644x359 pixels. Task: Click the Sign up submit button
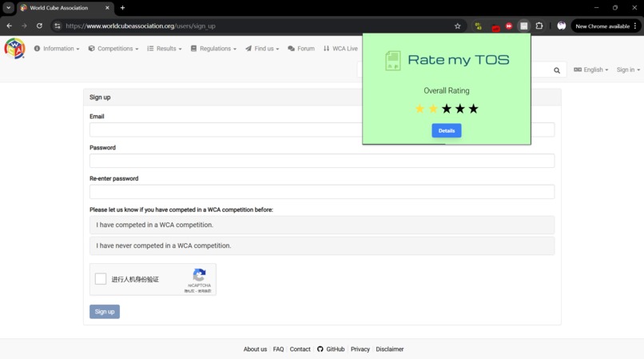click(105, 312)
